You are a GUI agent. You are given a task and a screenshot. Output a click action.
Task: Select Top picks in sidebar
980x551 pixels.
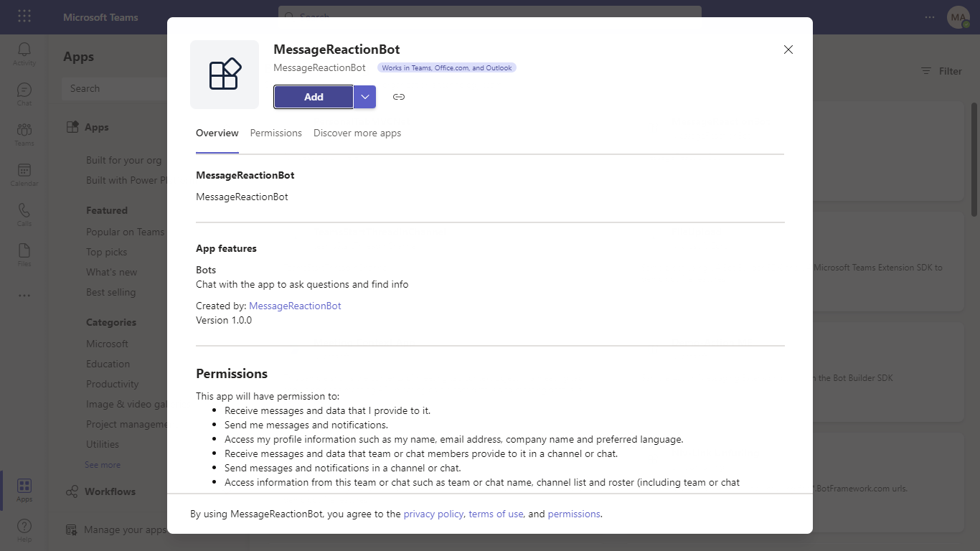tap(106, 252)
